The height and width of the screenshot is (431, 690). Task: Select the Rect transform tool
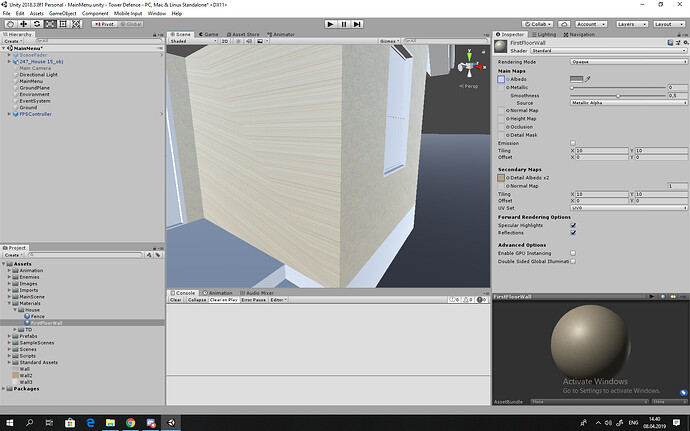point(63,24)
